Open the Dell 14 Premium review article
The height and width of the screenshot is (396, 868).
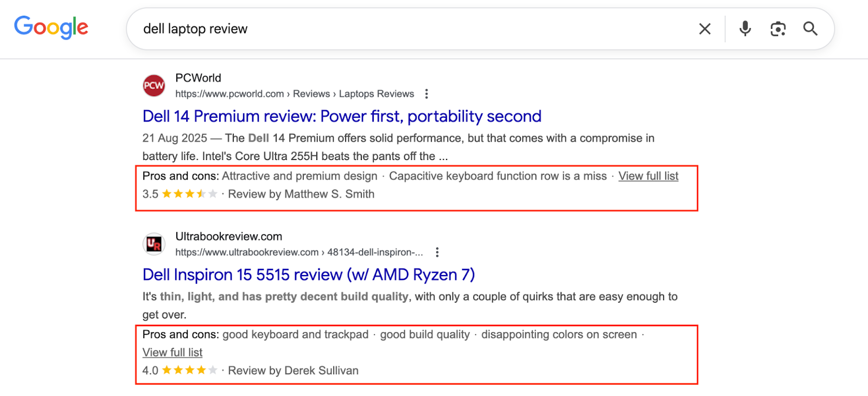pyautogui.click(x=341, y=116)
